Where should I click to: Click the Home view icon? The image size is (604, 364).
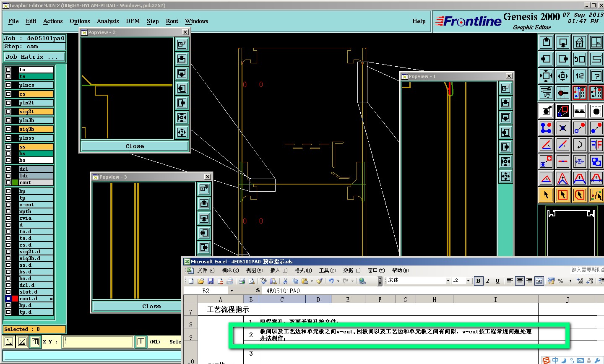pyautogui.click(x=580, y=42)
